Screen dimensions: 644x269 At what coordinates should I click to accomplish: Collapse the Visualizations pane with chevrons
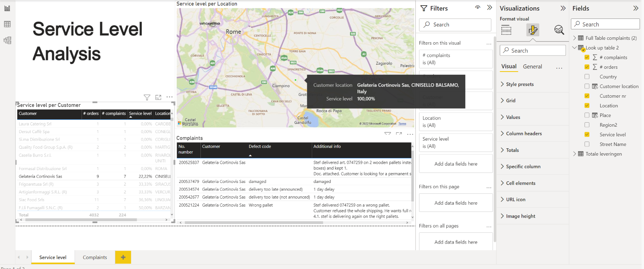563,8
